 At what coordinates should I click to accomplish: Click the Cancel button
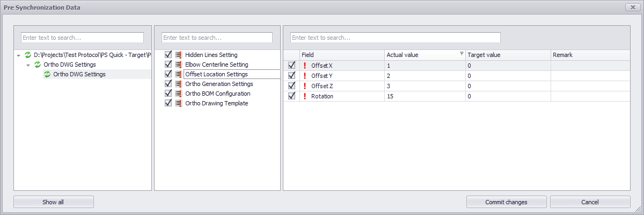pos(590,202)
